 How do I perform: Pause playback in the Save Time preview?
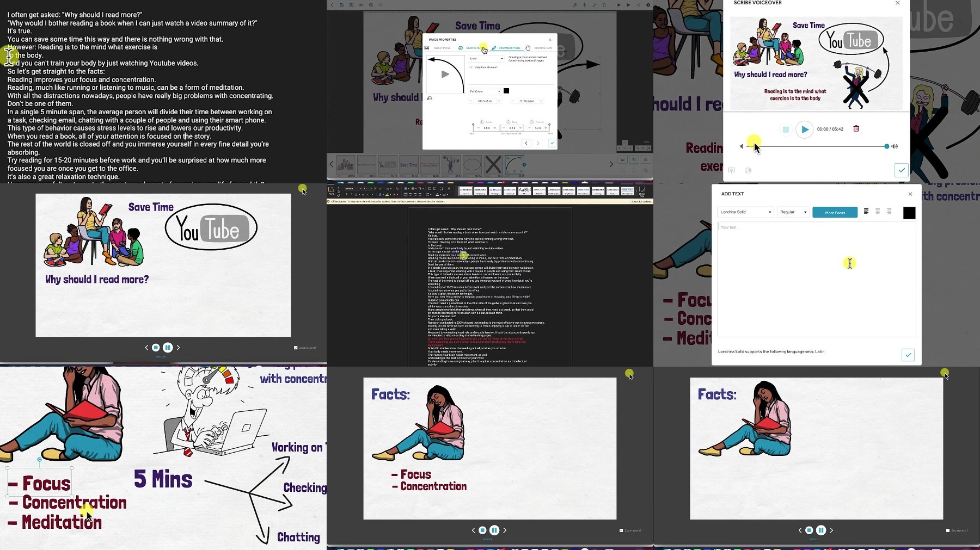[x=168, y=347]
